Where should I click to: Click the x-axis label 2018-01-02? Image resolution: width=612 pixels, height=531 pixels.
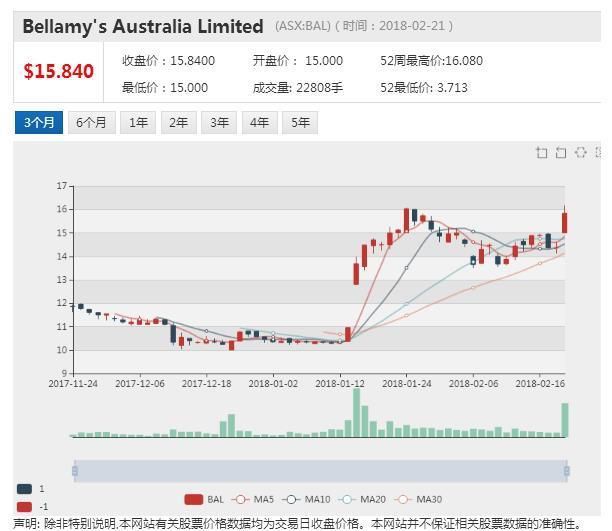273,383
